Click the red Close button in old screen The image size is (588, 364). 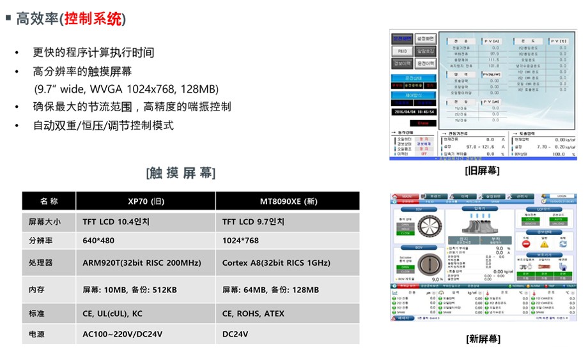423,122
